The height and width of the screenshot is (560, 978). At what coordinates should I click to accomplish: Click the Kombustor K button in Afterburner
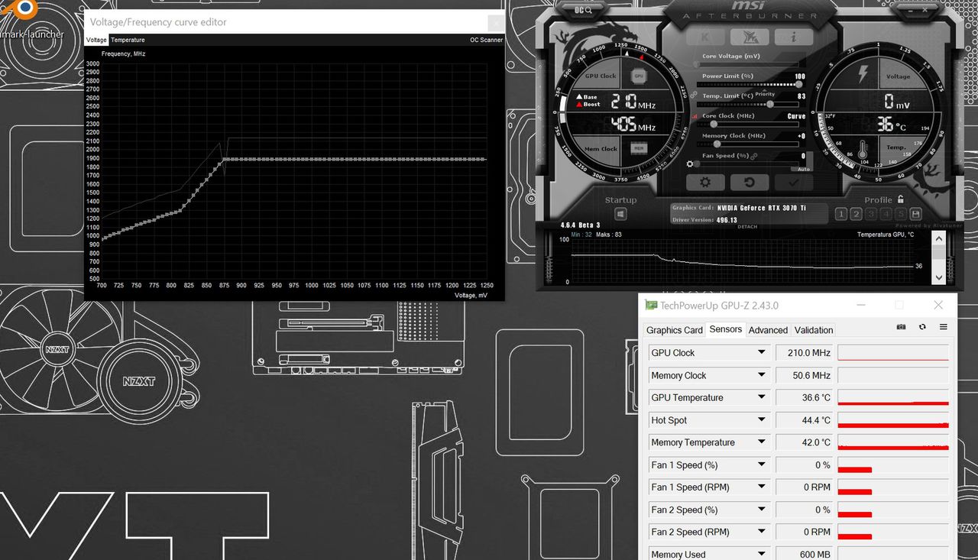coord(705,37)
